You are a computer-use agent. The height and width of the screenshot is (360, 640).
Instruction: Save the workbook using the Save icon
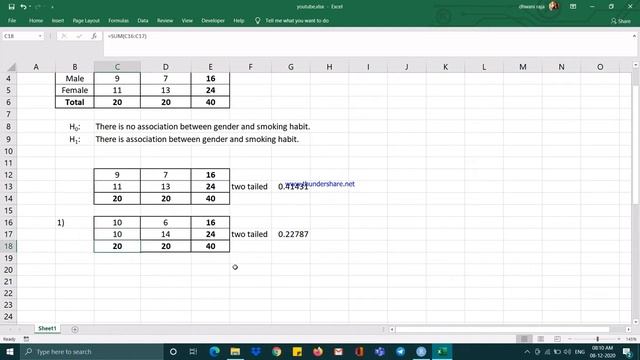pyautogui.click(x=11, y=7)
